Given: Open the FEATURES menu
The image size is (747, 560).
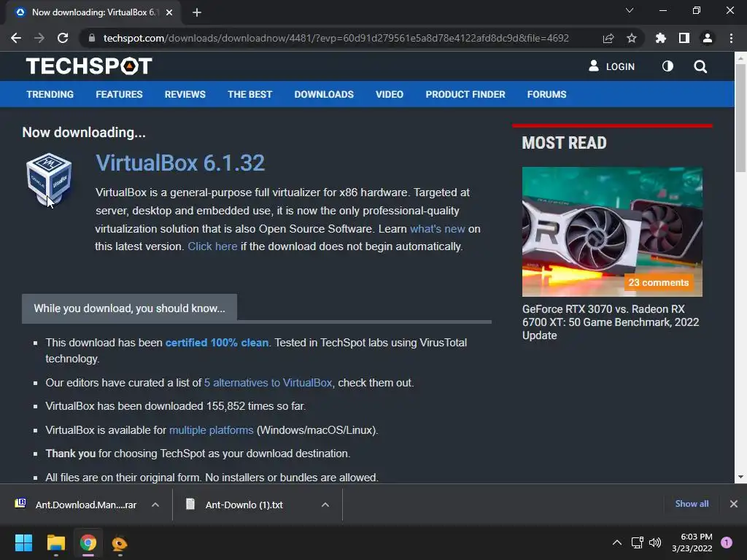Looking at the screenshot, I should pos(119,94).
